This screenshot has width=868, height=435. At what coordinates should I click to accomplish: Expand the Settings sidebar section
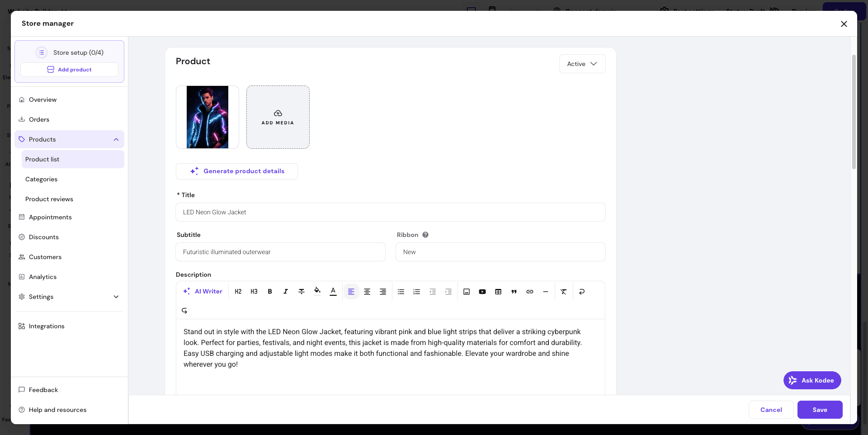click(x=116, y=297)
